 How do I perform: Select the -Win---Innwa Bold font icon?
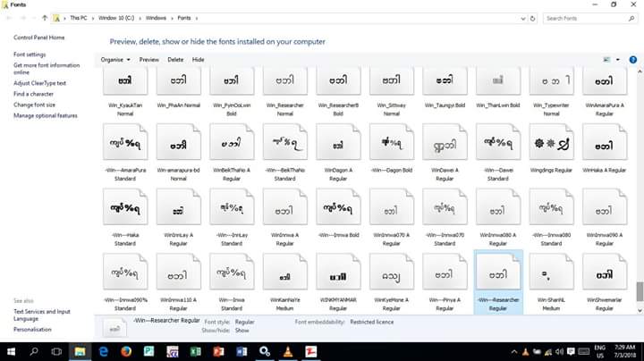(338, 207)
